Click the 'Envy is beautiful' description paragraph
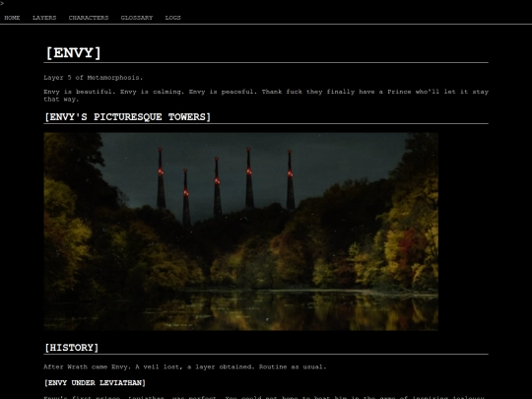The height and width of the screenshot is (399, 532). coord(266,96)
